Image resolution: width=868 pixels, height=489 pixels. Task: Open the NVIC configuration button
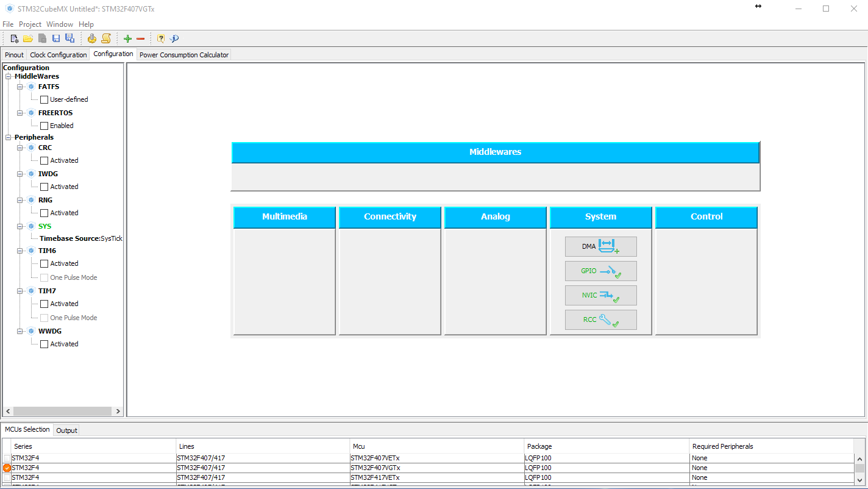coord(601,295)
